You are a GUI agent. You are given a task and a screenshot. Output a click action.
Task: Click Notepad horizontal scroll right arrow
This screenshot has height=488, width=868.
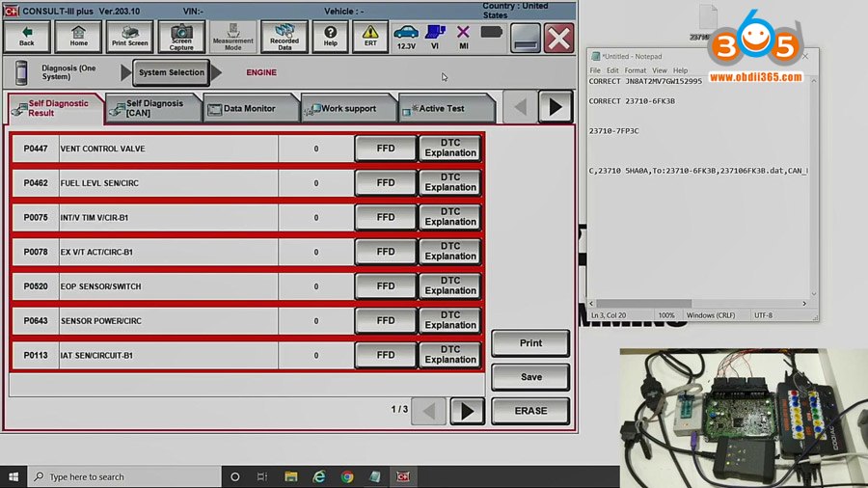point(804,303)
